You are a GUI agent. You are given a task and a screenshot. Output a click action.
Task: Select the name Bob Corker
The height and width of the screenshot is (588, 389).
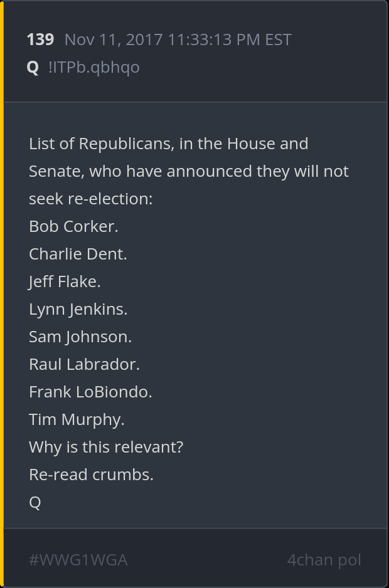click(73, 226)
